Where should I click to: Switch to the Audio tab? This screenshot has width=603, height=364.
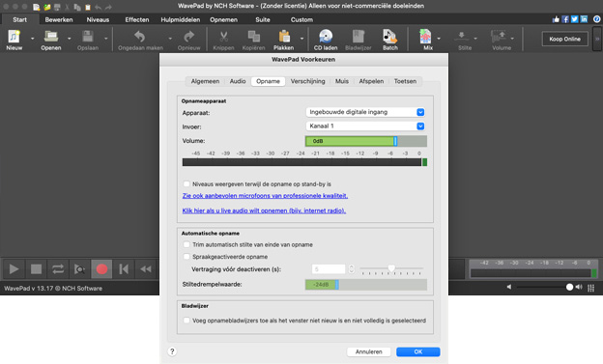coord(238,81)
